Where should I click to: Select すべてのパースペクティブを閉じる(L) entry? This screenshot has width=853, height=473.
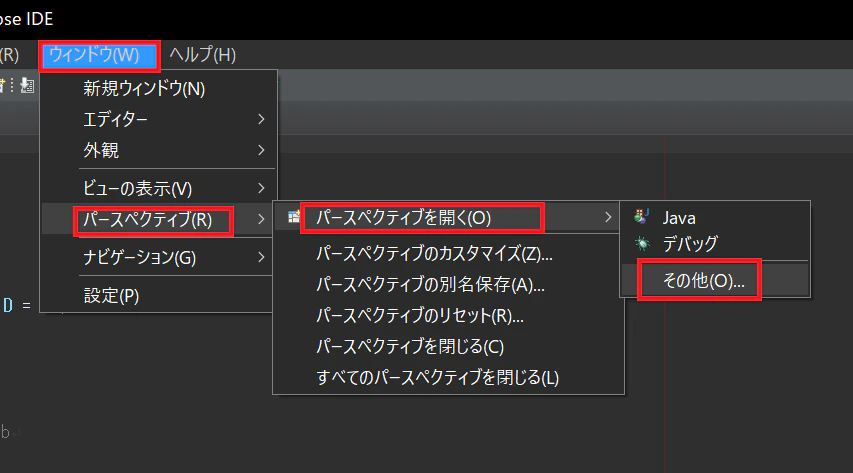[448, 378]
